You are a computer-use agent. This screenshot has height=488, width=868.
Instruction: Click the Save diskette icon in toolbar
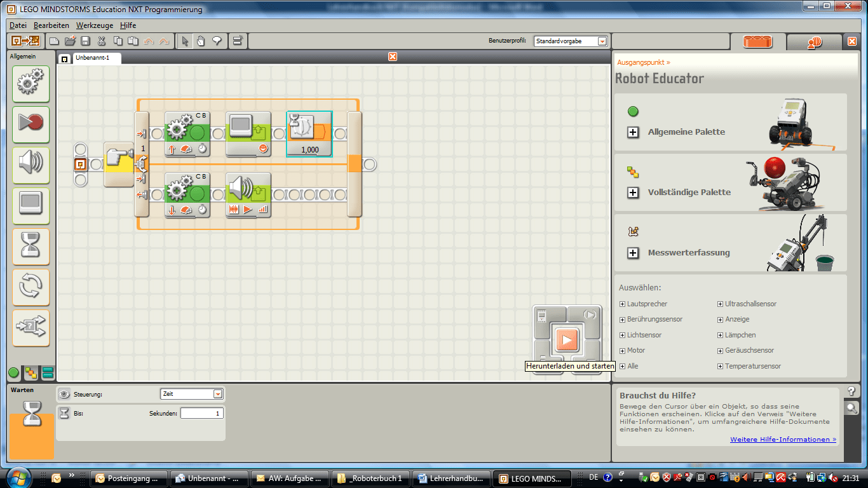click(x=85, y=41)
